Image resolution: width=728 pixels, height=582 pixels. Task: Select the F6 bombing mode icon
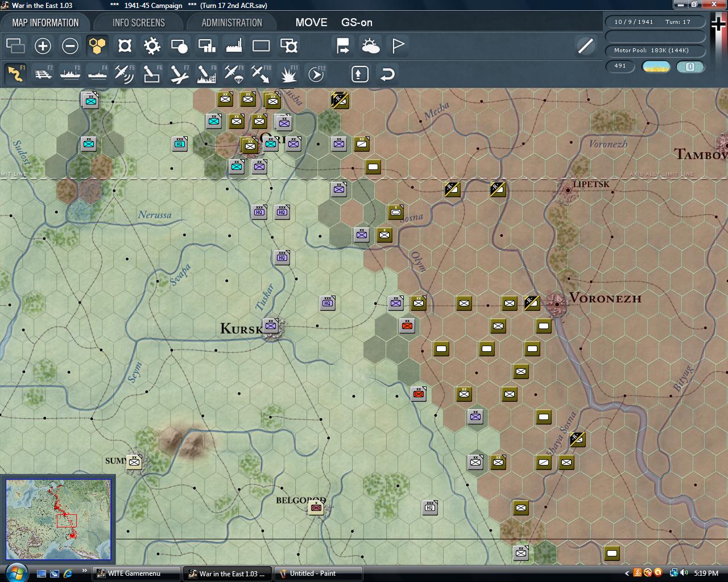coord(152,74)
